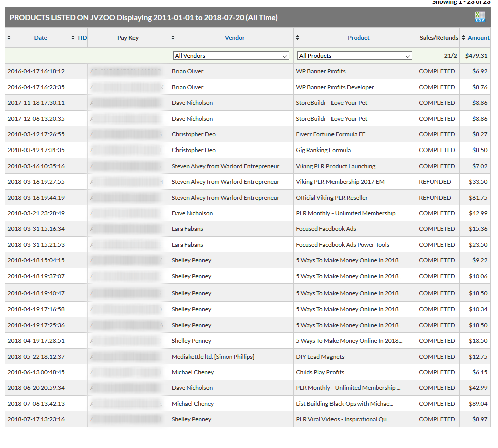Image resolution: width=498 pixels, height=448 pixels.
Task: Sort the table by the Date column link
Action: tap(40, 38)
